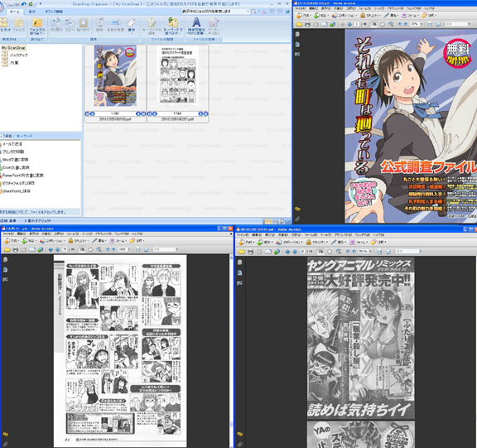Viewport: 477px width, 448px height.
Task: Click Next Page arrow in top-right Acrobat
Action: pyautogui.click(x=349, y=24)
